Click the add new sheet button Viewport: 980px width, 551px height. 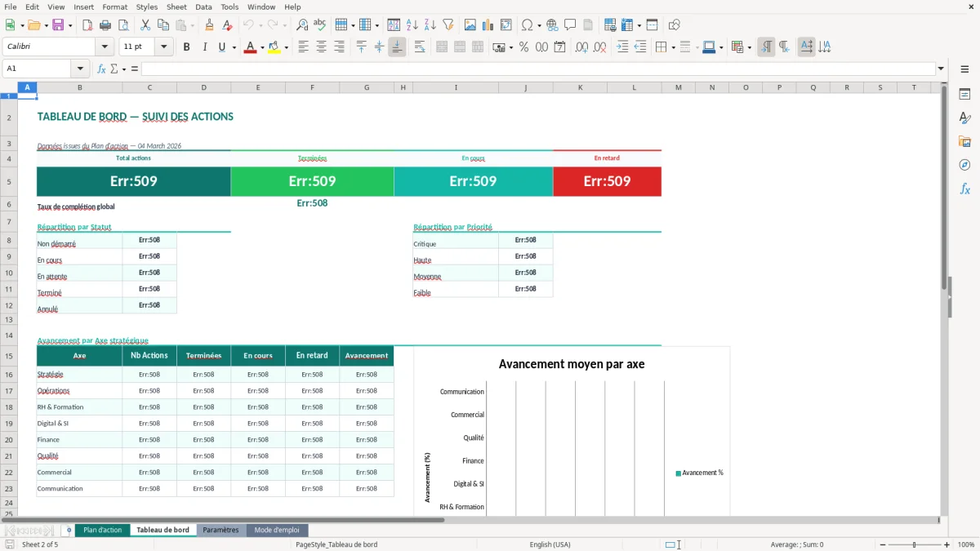(x=69, y=530)
